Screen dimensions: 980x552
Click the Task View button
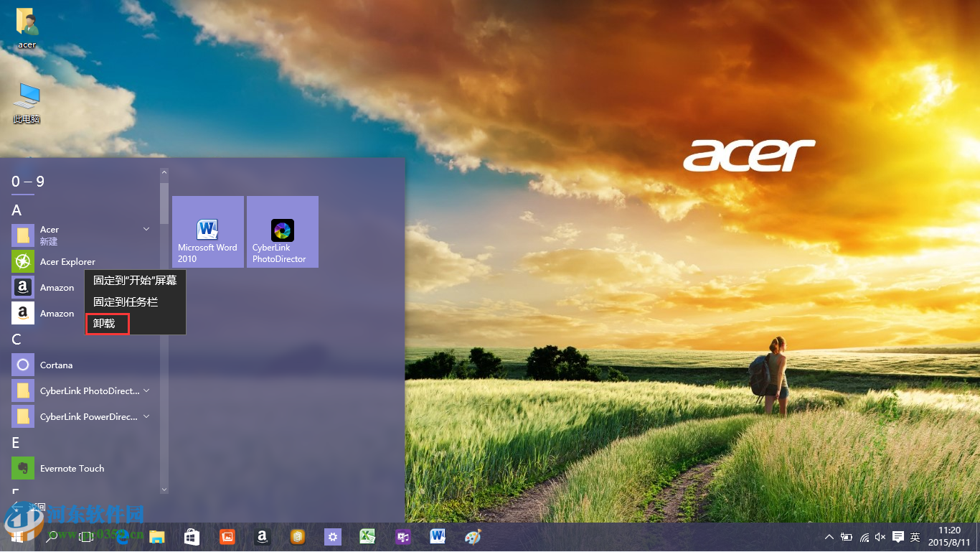pyautogui.click(x=87, y=536)
